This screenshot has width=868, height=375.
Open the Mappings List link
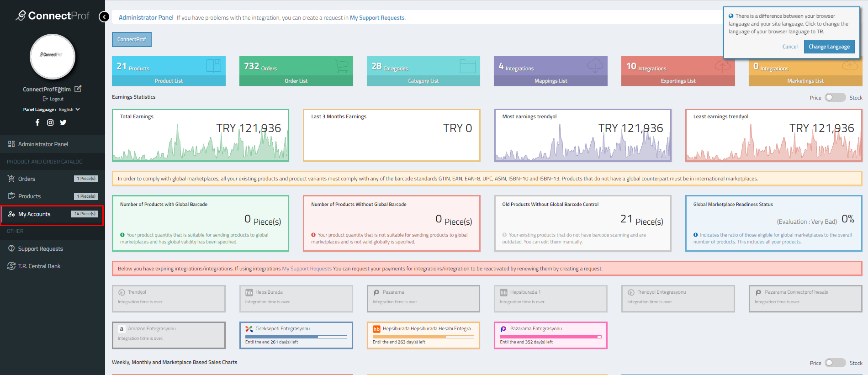coord(550,81)
